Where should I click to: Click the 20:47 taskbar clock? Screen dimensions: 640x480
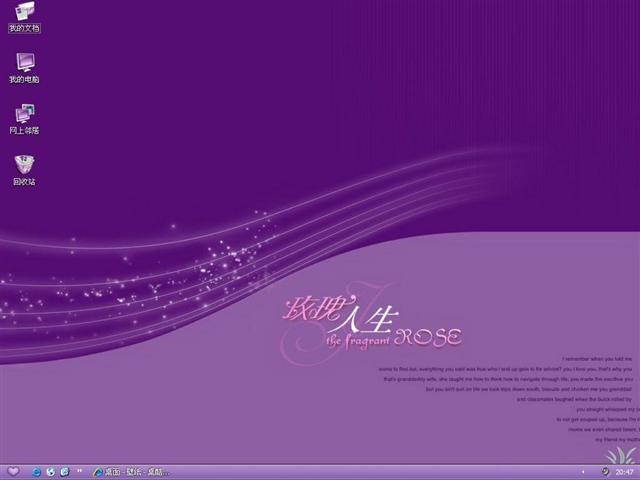pyautogui.click(x=624, y=471)
